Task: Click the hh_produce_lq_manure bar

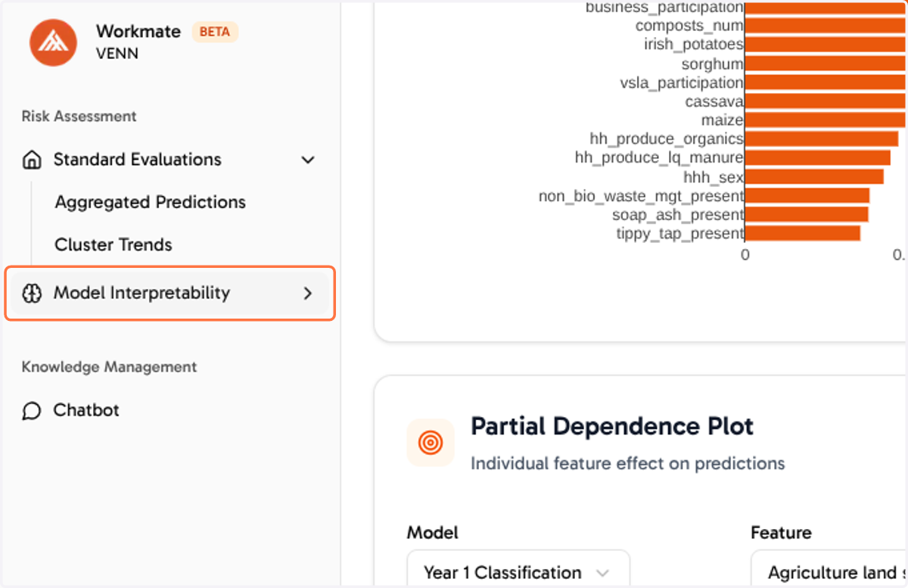Action: pyautogui.click(x=818, y=158)
